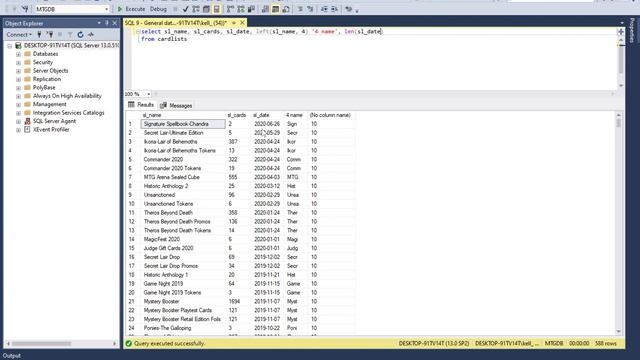Expand Always On High Availability

tap(18, 96)
